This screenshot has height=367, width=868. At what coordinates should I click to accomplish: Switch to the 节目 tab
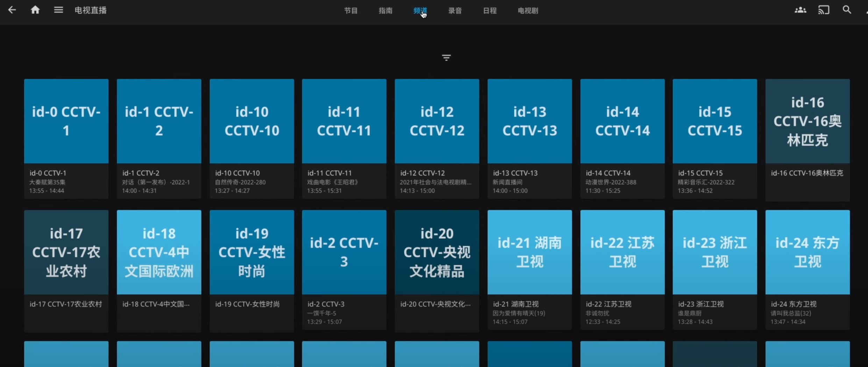(x=351, y=11)
